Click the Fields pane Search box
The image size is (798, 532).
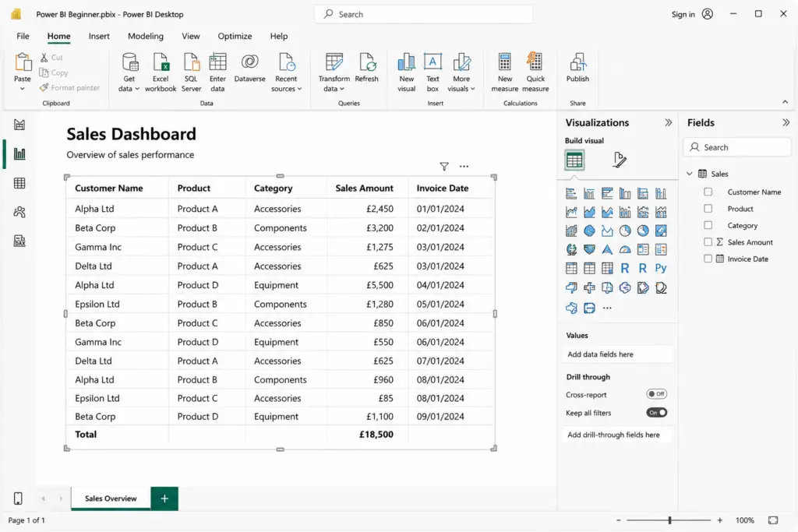click(737, 147)
